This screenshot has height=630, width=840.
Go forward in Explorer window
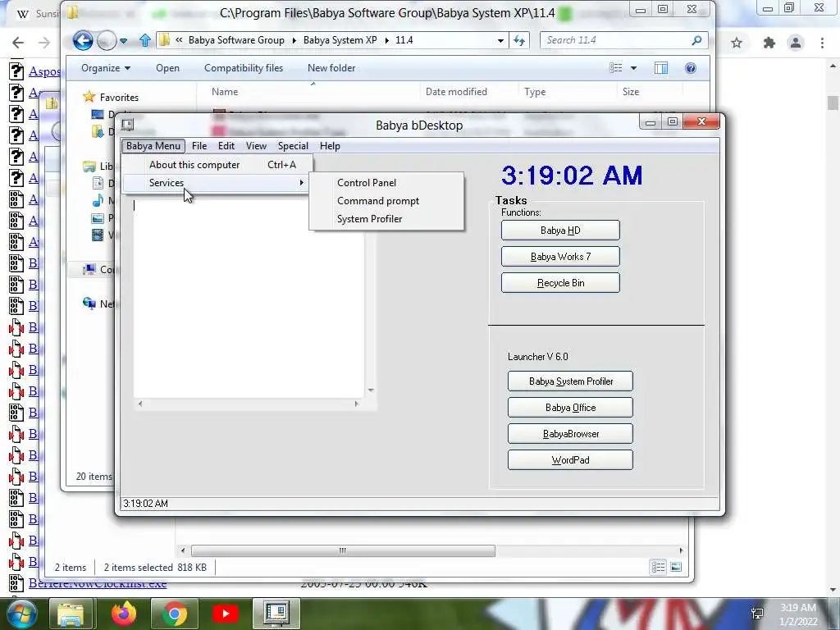pos(107,40)
